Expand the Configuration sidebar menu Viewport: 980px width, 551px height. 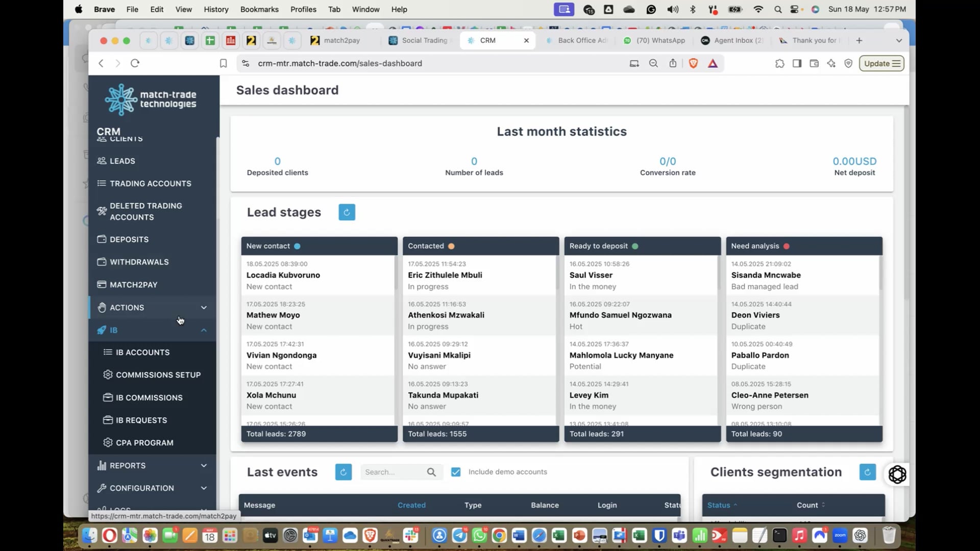pyautogui.click(x=152, y=488)
